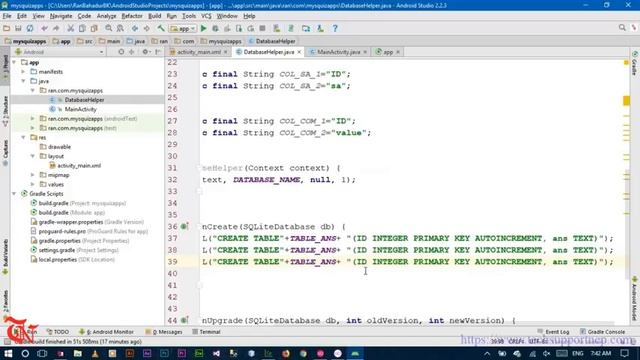Click the Collapse All icon in project panel

pyautogui.click(x=131, y=52)
